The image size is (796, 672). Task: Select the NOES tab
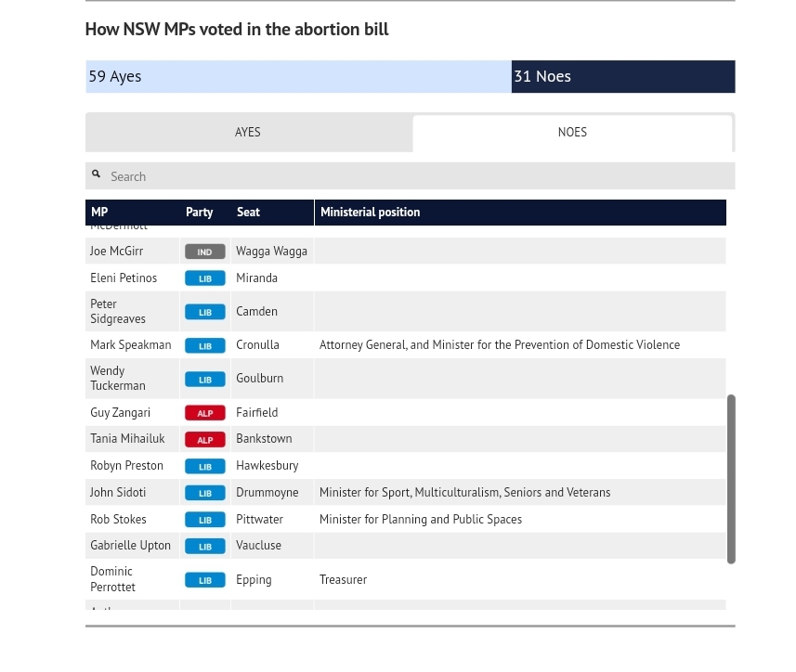tap(572, 133)
